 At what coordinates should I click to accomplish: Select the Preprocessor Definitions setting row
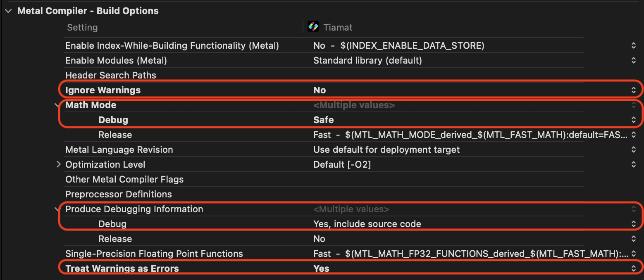[118, 194]
